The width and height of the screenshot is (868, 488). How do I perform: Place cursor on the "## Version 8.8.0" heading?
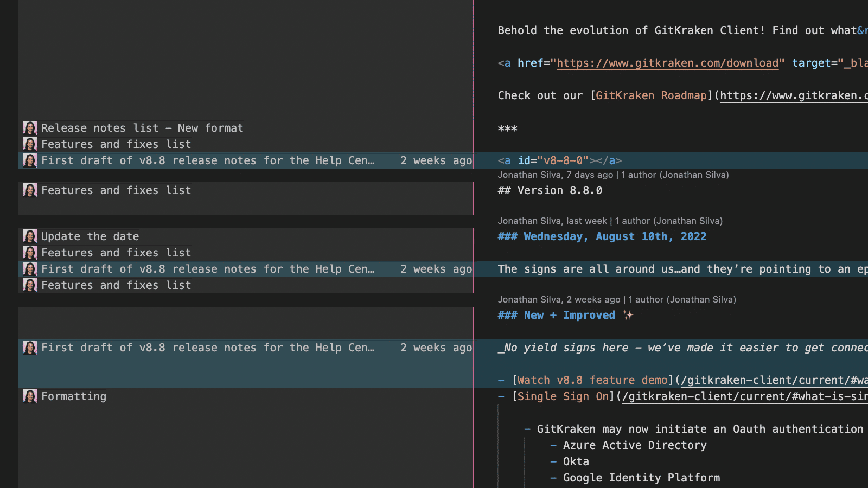pyautogui.click(x=550, y=190)
